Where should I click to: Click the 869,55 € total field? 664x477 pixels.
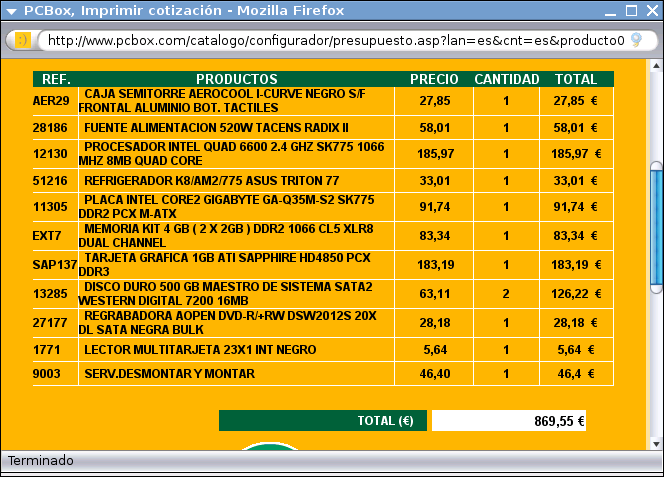pos(509,421)
